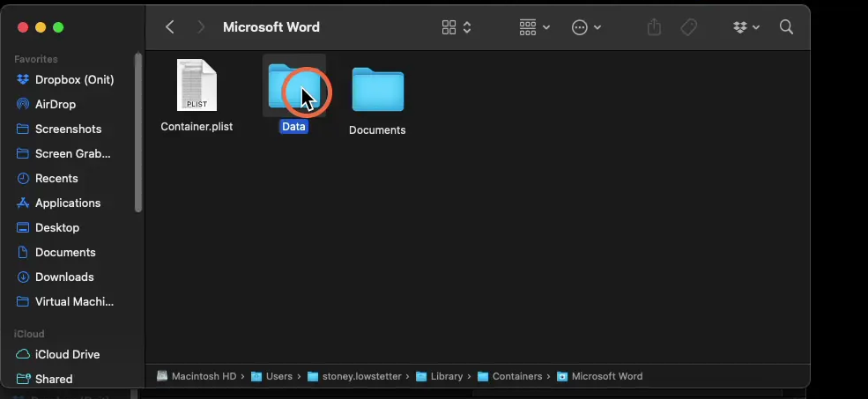Open the ellipsis action menu
This screenshot has width=868, height=399.
pos(586,27)
